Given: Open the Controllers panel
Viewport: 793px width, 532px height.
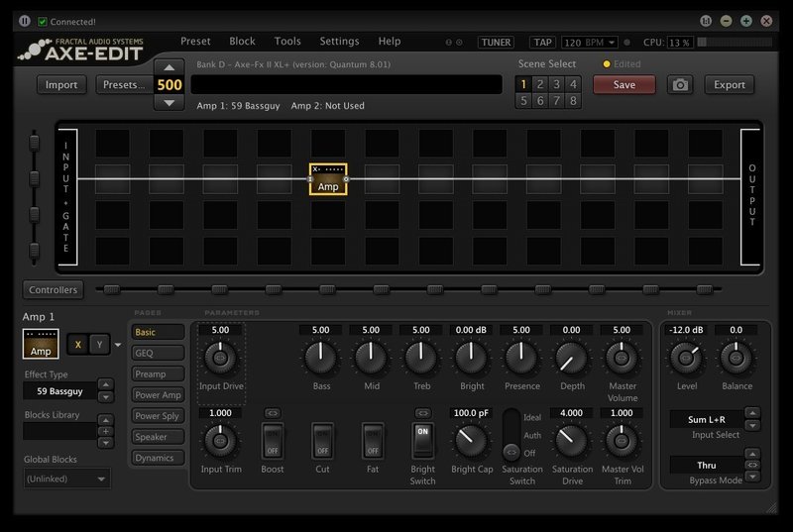Looking at the screenshot, I should point(54,290).
